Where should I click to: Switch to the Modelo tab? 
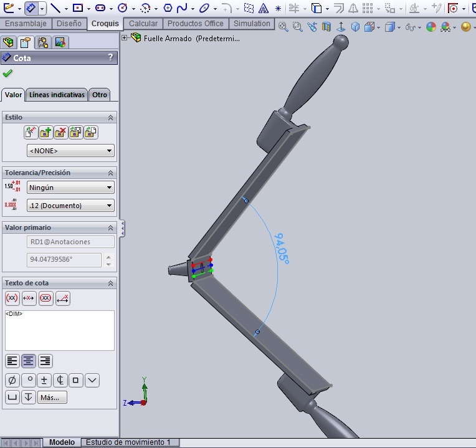(62, 442)
